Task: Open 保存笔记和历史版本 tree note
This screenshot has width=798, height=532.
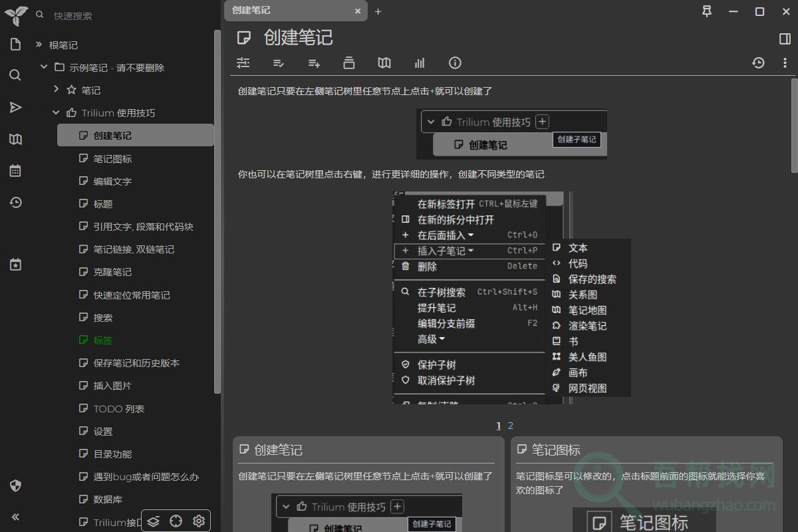Action: click(x=136, y=362)
